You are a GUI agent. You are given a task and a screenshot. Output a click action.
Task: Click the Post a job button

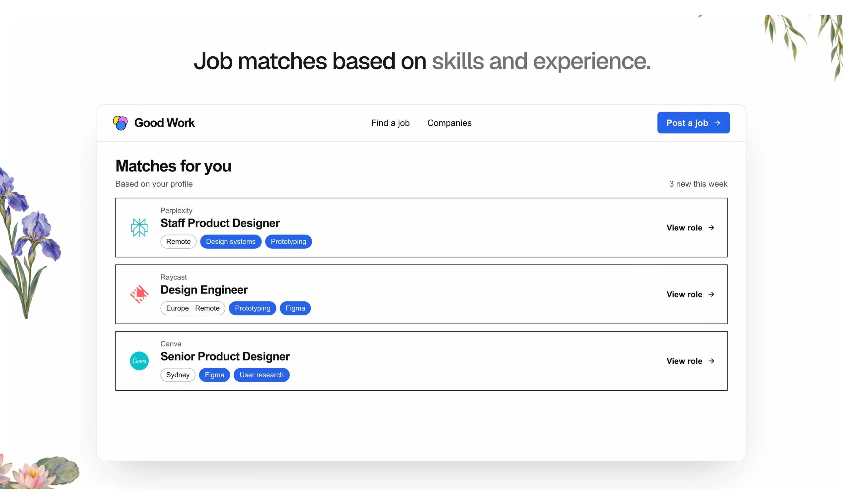[693, 123]
